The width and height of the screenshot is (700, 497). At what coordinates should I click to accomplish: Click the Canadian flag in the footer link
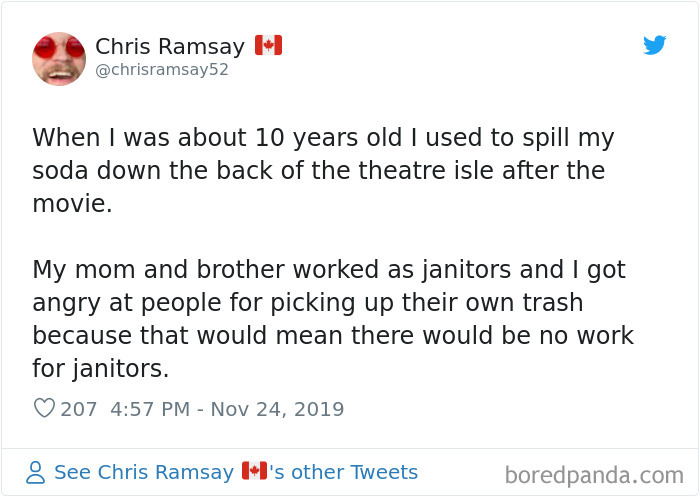[253, 472]
